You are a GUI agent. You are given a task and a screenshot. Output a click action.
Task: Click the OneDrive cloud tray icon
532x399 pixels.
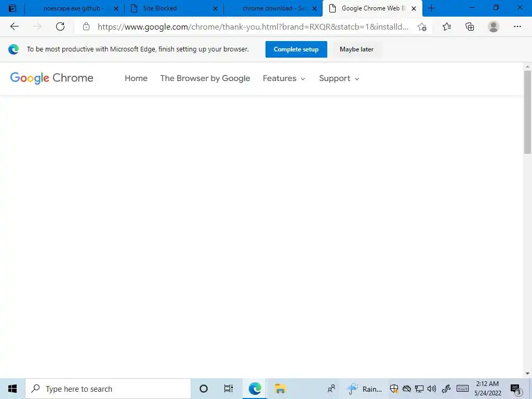click(406, 389)
